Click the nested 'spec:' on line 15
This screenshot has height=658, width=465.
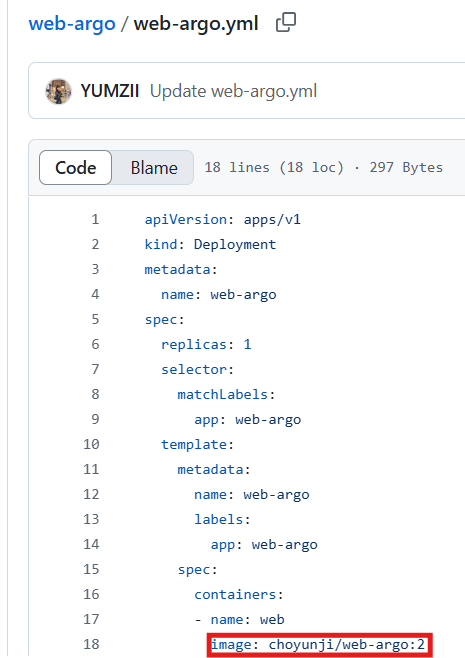tap(197, 570)
